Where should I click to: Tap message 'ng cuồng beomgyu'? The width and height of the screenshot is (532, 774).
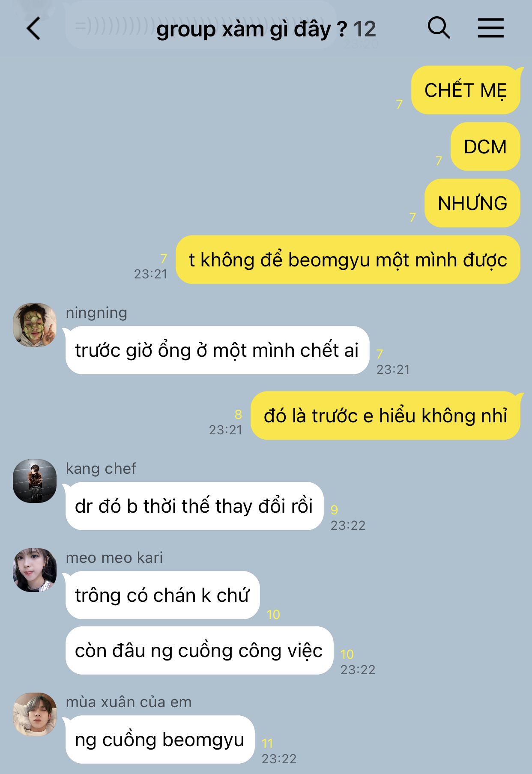pyautogui.click(x=160, y=739)
